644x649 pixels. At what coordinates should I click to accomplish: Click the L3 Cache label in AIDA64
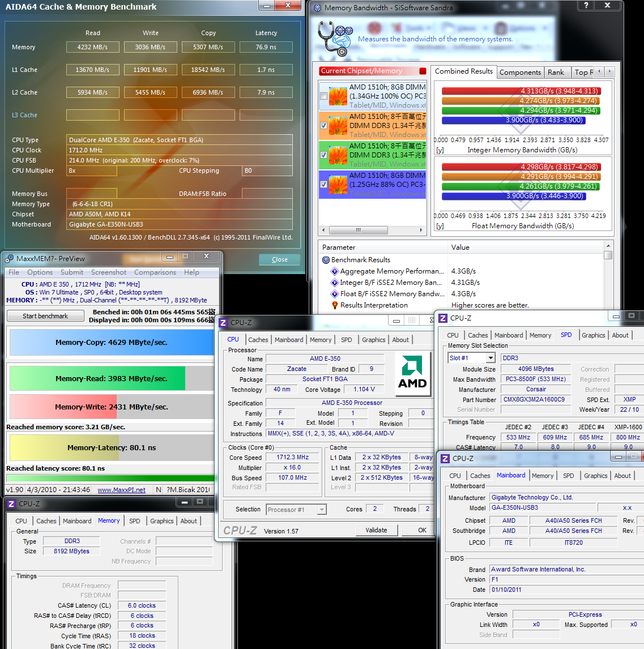tap(24, 115)
